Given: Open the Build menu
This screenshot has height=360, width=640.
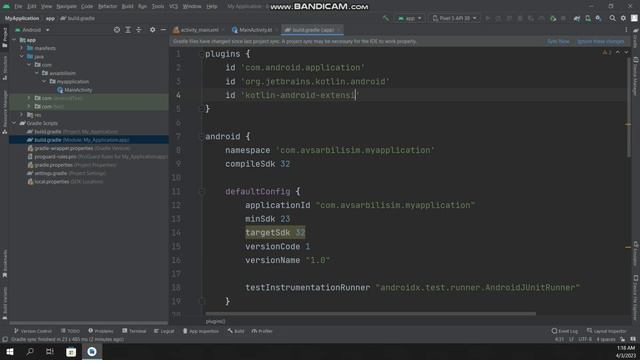Looking at the screenshot, I should pyautogui.click(x=127, y=7).
